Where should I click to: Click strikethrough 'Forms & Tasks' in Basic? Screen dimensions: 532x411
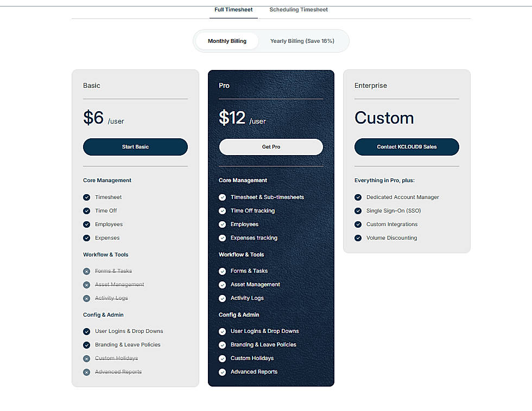coord(113,271)
